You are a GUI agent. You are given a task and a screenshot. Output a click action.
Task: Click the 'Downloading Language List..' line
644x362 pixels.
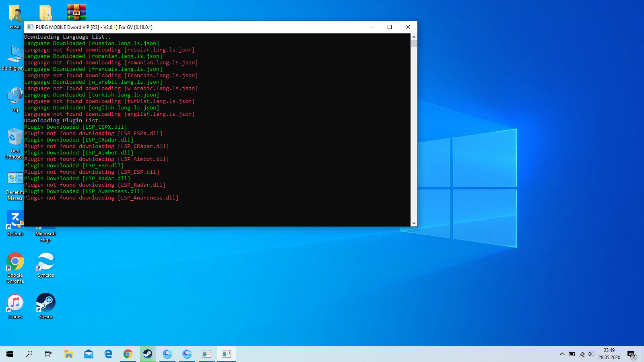[x=67, y=37]
